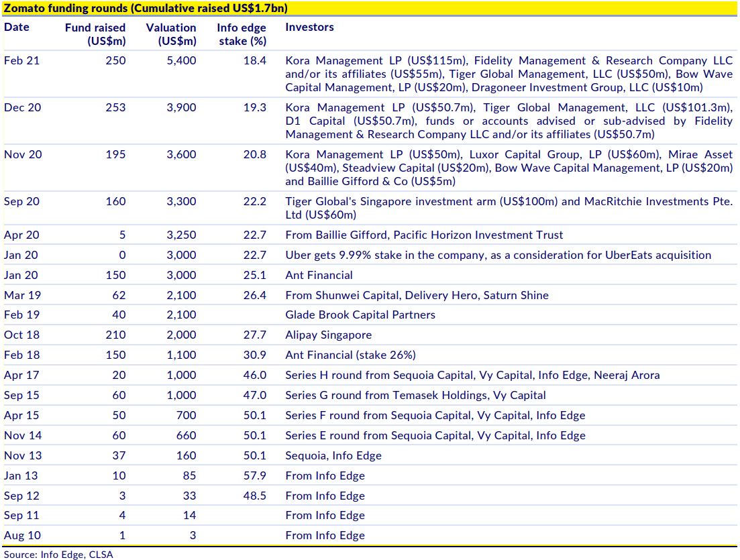The width and height of the screenshot is (740, 560).
Task: Select the 'Date' column header
Action: click(17, 27)
